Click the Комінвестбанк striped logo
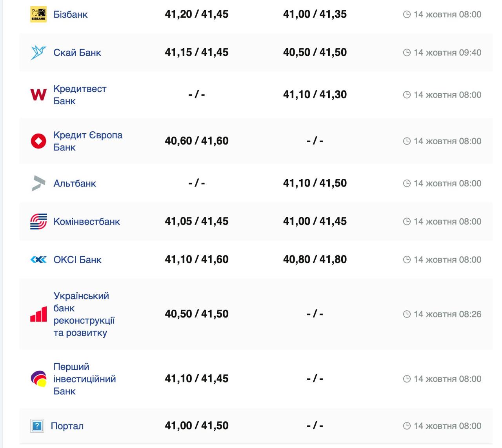 click(x=38, y=221)
